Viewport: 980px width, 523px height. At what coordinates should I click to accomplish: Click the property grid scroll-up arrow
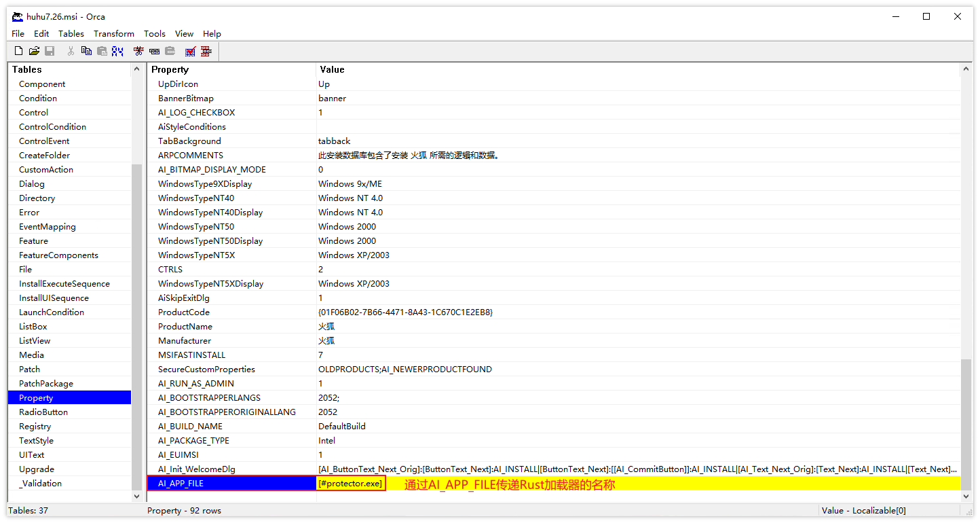click(966, 69)
